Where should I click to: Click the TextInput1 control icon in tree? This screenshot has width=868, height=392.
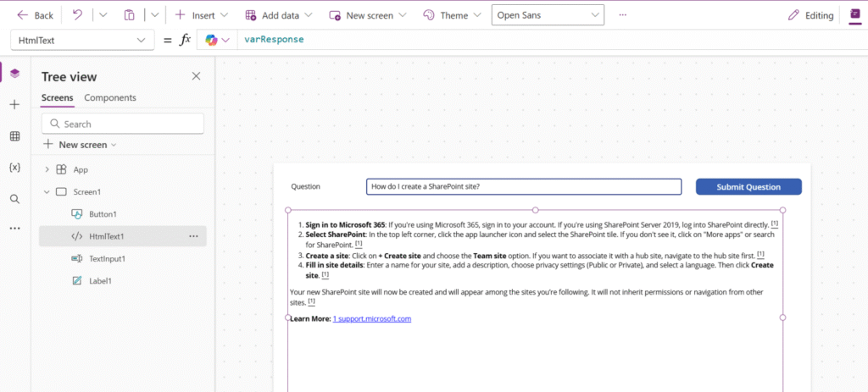click(x=77, y=258)
